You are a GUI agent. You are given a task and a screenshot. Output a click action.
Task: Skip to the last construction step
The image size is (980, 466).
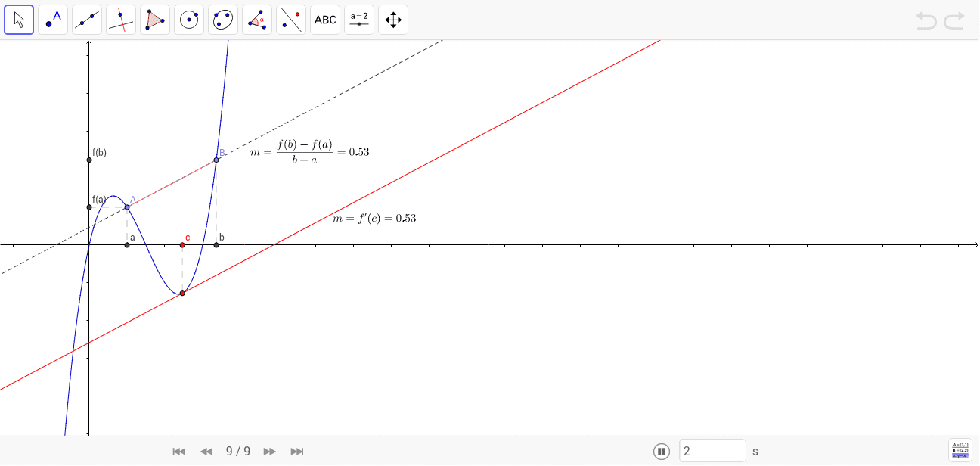(x=297, y=451)
